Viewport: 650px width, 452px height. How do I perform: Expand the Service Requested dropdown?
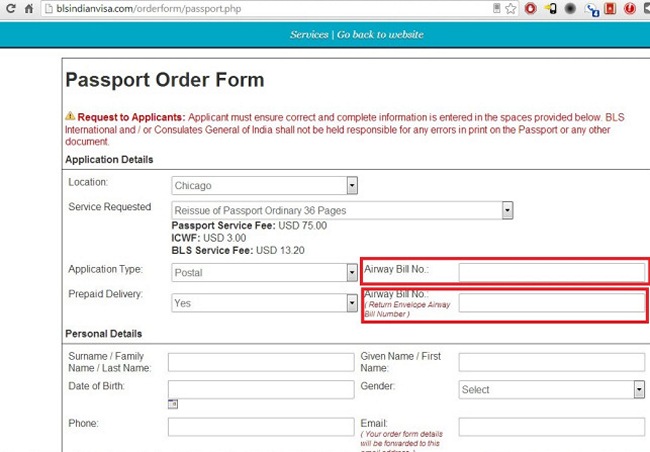[x=342, y=210]
